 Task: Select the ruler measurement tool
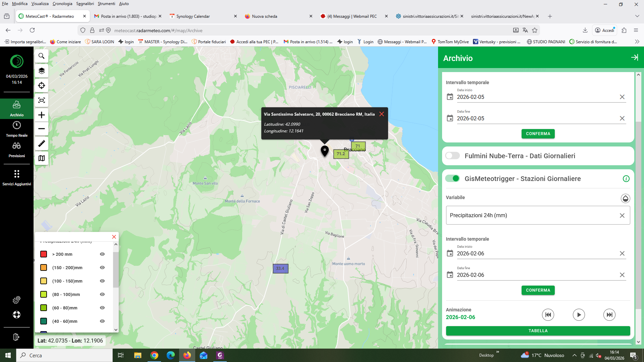pos(42,143)
